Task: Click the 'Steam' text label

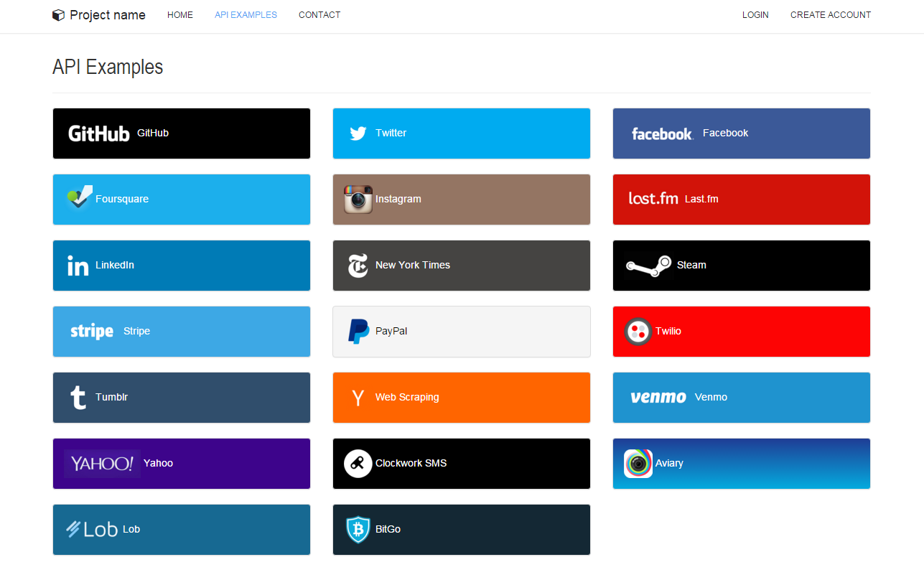Action: (x=691, y=265)
